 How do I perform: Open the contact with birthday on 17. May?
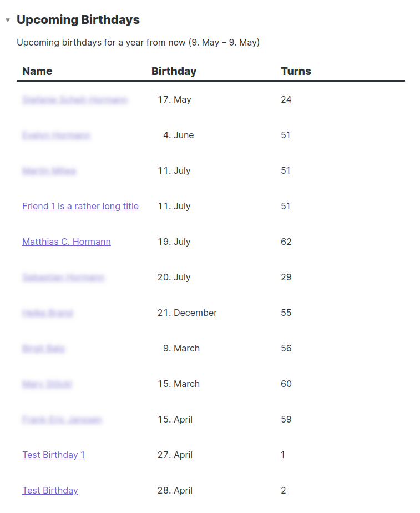coord(75,99)
